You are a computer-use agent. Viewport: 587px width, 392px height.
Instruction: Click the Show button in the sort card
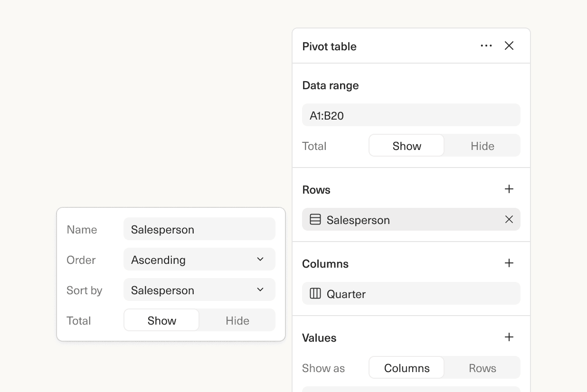click(161, 320)
